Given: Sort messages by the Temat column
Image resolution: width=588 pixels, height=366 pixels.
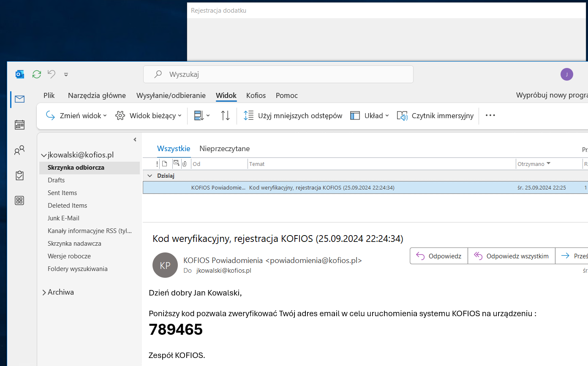Looking at the screenshot, I should pos(382,164).
